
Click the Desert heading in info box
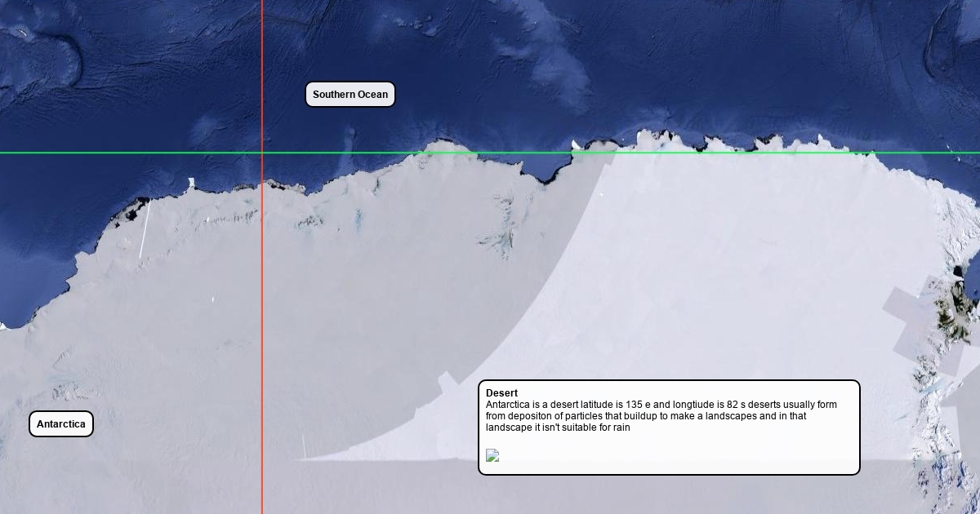[501, 393]
